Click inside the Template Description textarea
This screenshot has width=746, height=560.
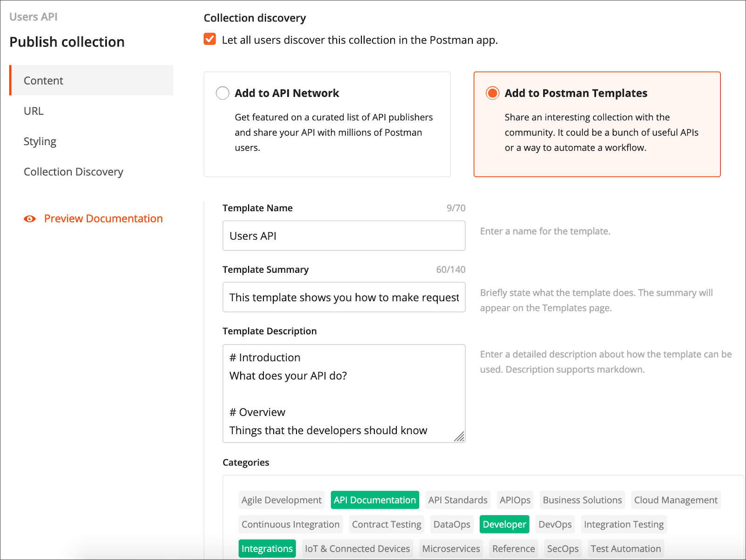[344, 394]
